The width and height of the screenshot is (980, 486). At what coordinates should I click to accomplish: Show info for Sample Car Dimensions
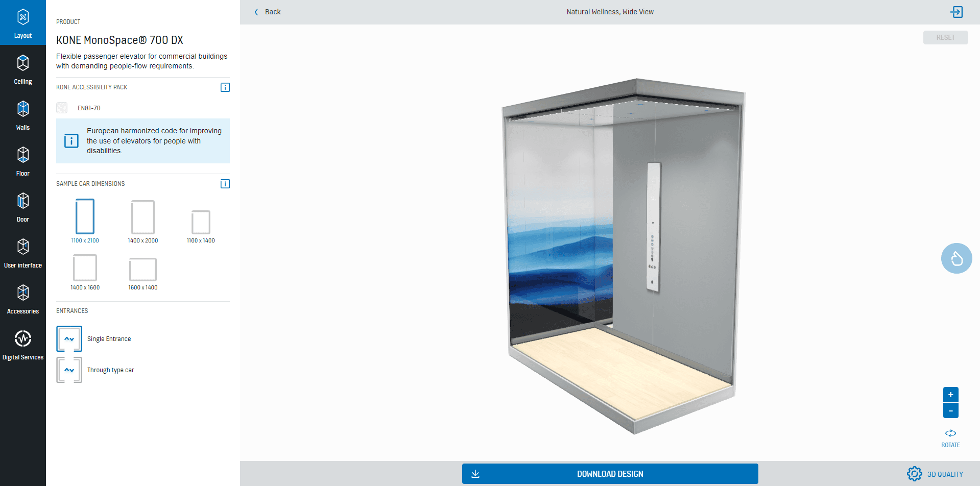tap(225, 184)
